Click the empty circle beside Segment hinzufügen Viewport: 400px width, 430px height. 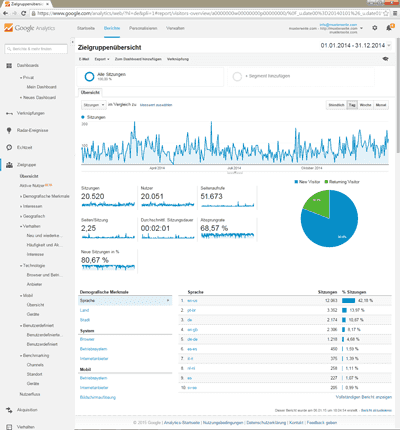(x=237, y=77)
